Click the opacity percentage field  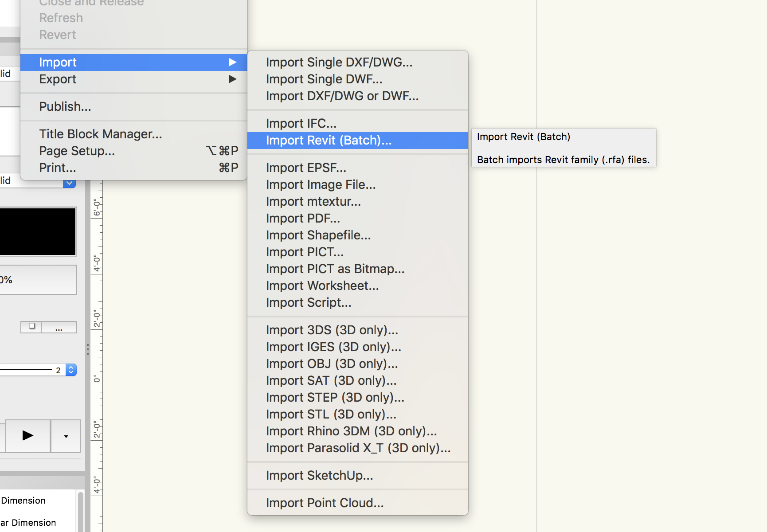(38, 280)
